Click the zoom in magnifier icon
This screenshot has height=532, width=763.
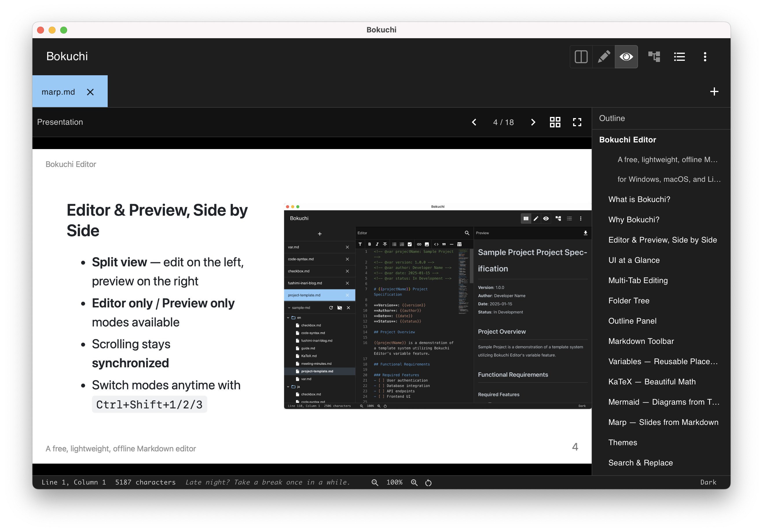coord(414,483)
